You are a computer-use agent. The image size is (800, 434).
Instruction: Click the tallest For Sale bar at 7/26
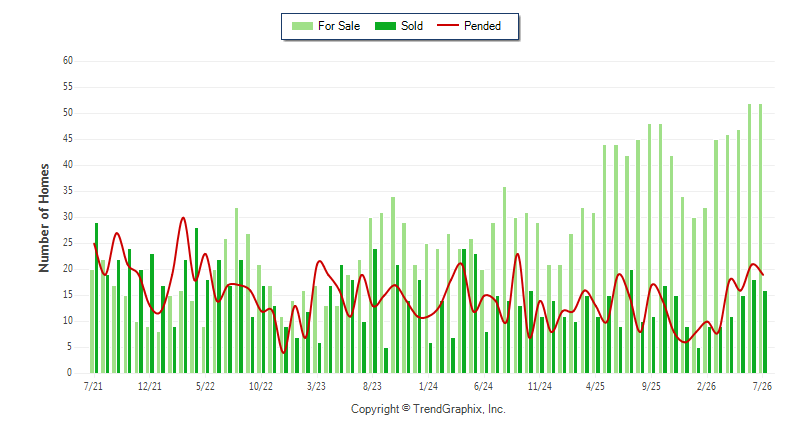(760, 238)
